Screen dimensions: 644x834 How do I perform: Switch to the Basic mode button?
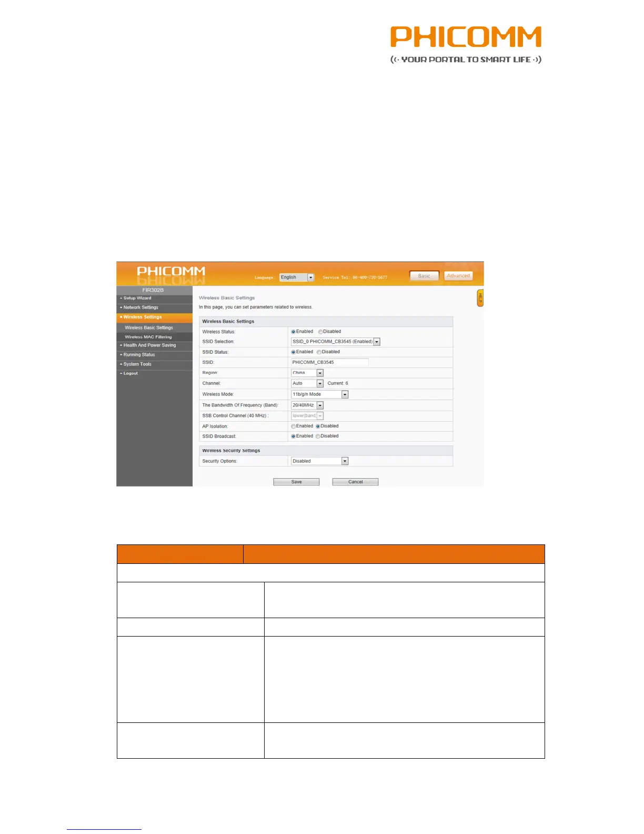pos(424,276)
